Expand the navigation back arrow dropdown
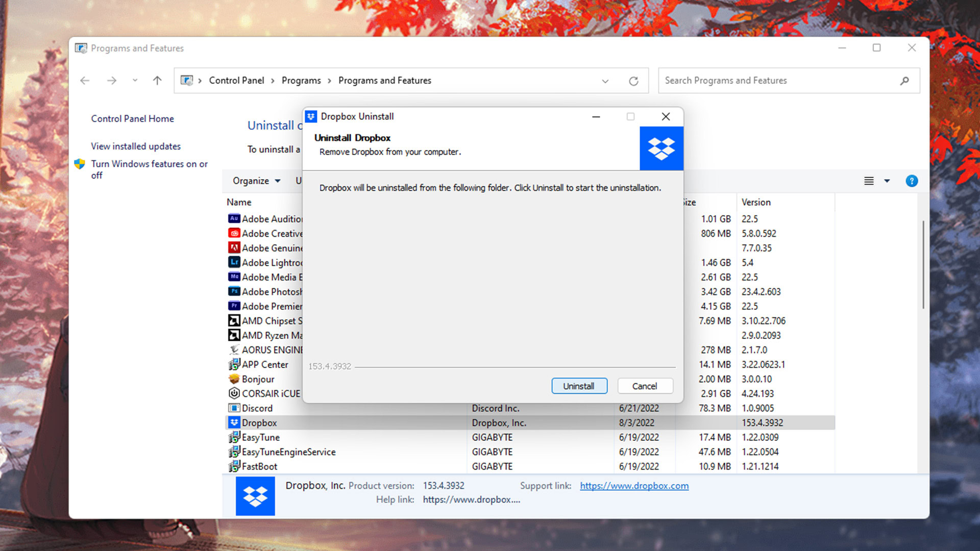This screenshot has height=551, width=980. [133, 80]
